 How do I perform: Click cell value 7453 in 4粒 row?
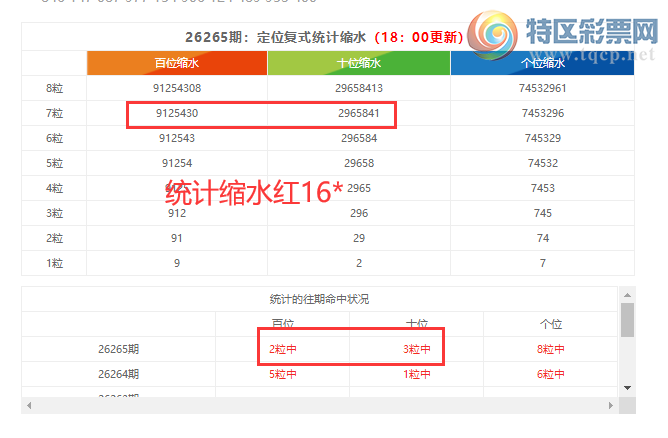542,188
